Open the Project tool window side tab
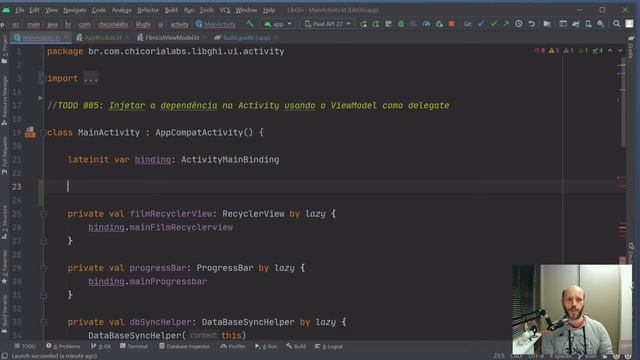Image resolution: width=640 pixels, height=360 pixels. (4, 49)
